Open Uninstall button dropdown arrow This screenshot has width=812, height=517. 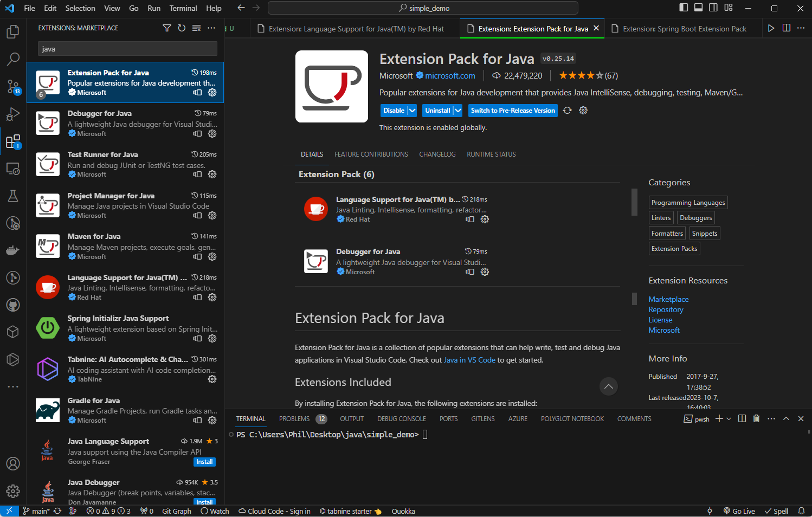457,111
